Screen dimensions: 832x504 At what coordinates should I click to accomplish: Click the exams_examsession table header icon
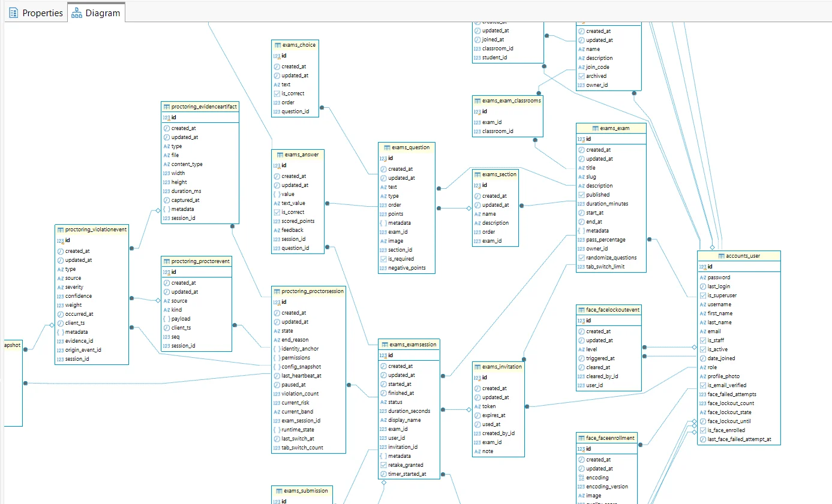tap(385, 345)
